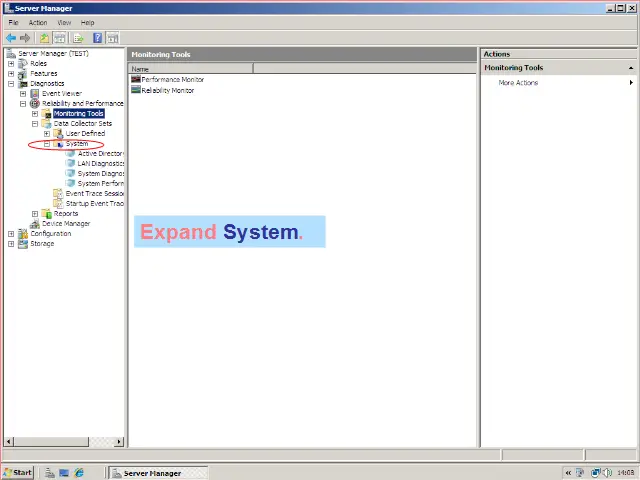Click the More Actions link
This screenshot has height=480, width=640.
click(518, 82)
